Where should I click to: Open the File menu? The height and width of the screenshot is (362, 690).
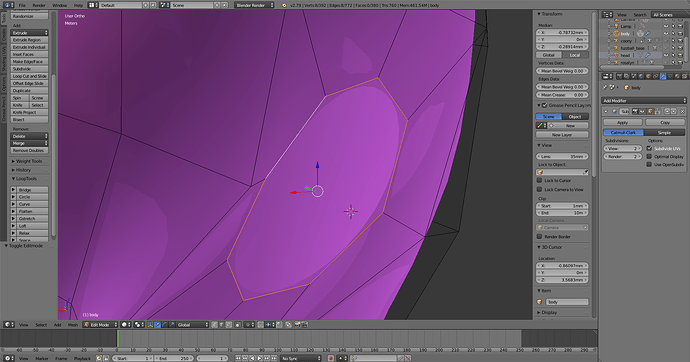(x=22, y=5)
